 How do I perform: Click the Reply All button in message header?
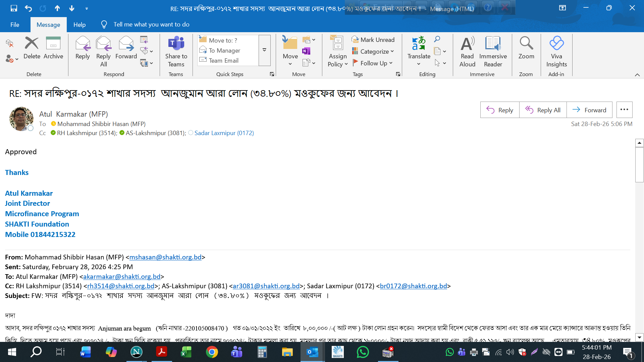[x=543, y=110]
